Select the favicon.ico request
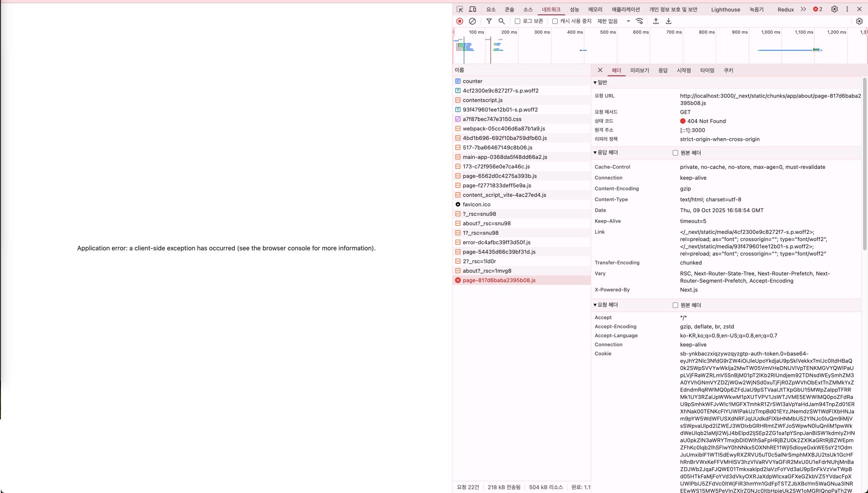This screenshot has height=493, width=868. pos(476,205)
